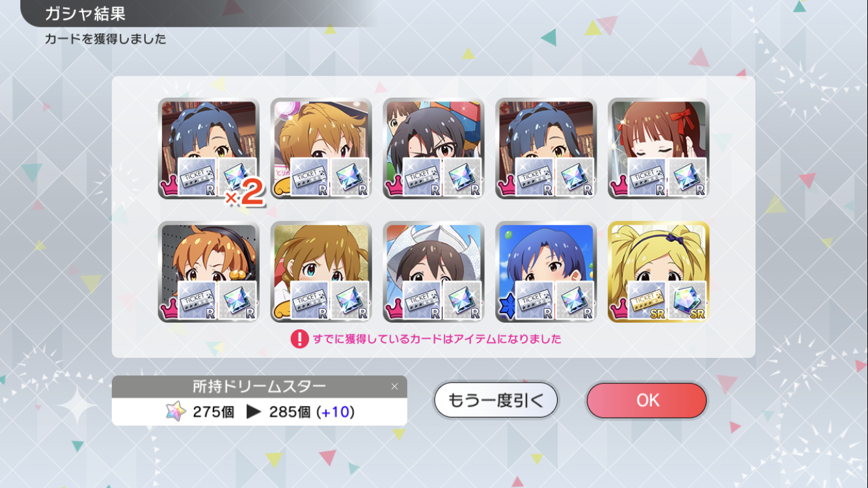Click the x2 multiplier on first card

click(x=245, y=193)
